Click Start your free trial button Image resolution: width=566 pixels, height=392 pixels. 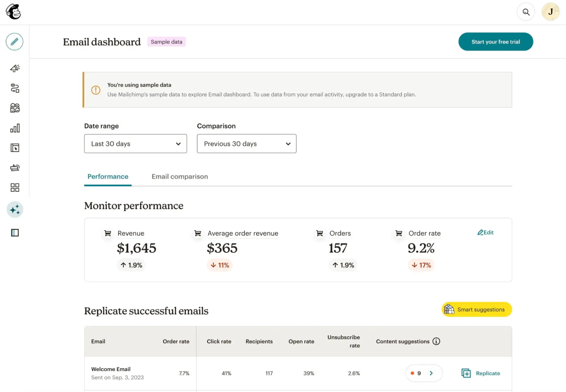click(x=496, y=42)
